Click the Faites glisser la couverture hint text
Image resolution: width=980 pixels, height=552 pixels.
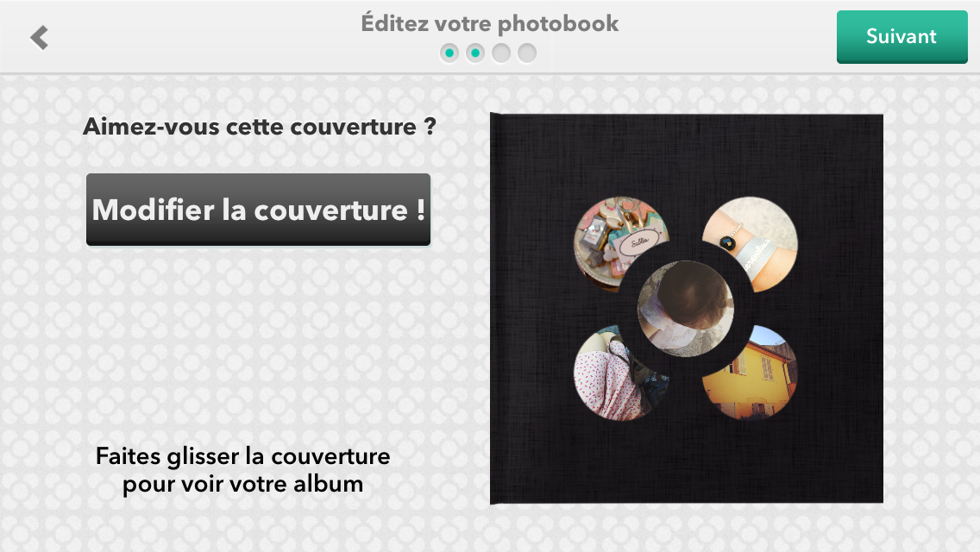242,455
